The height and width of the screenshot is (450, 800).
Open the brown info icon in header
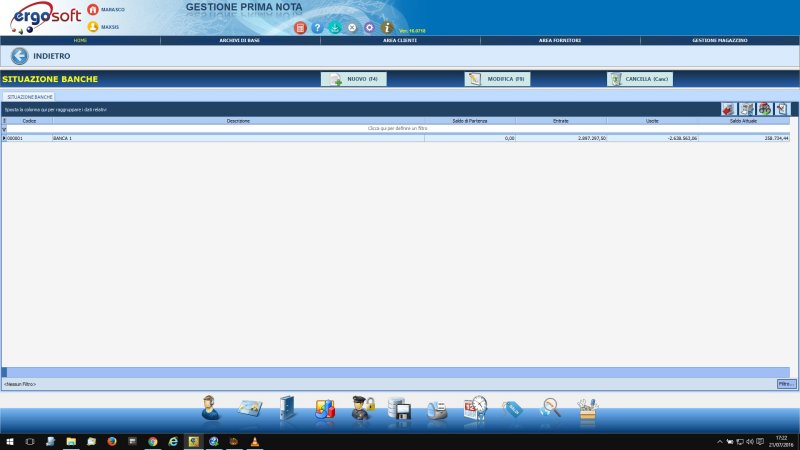[x=387, y=28]
